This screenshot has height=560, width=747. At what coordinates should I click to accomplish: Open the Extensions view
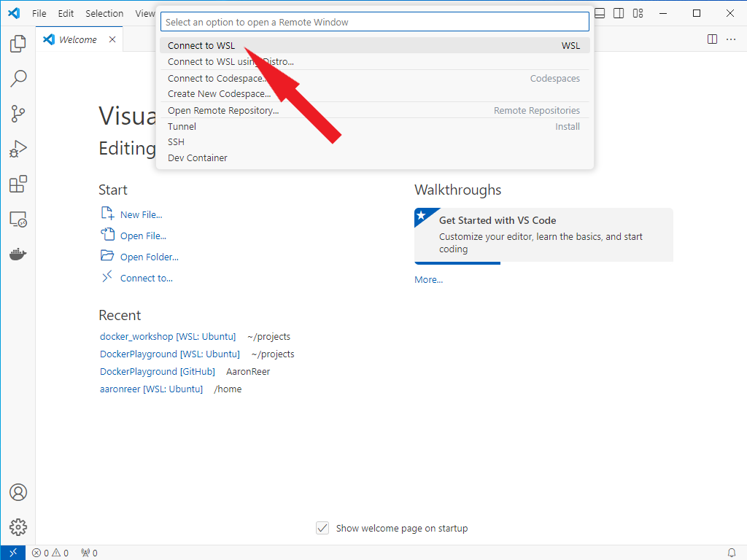[x=17, y=184]
